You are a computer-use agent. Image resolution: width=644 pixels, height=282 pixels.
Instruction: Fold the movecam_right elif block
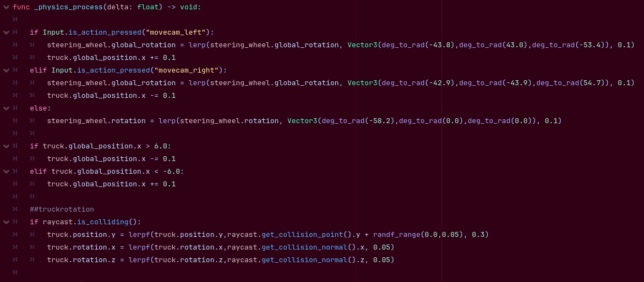tap(6, 70)
